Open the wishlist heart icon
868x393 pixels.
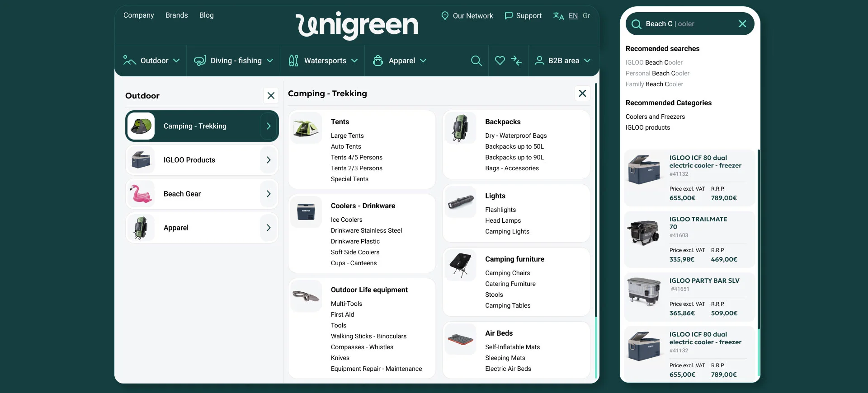500,61
